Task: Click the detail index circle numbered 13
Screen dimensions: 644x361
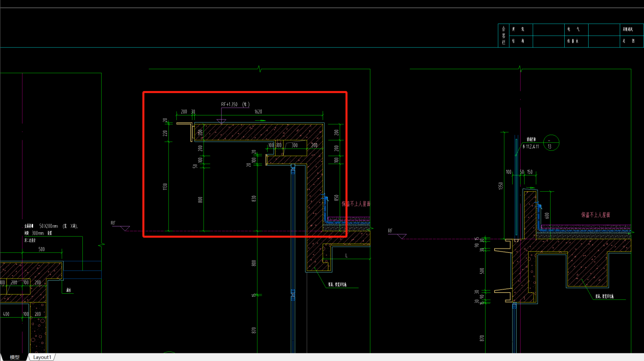Action: coord(551,143)
